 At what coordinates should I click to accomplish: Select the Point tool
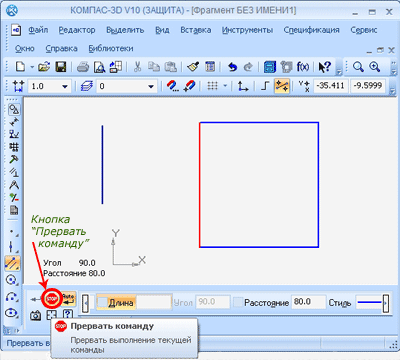coord(13,231)
